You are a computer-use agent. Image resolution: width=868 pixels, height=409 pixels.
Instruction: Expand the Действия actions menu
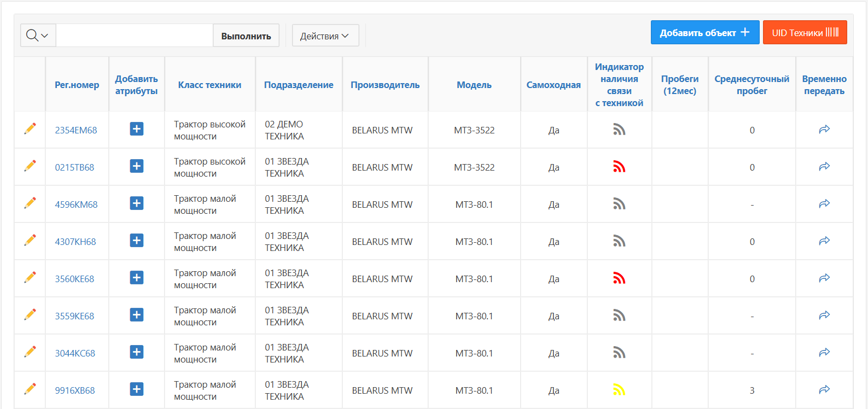[x=325, y=36]
